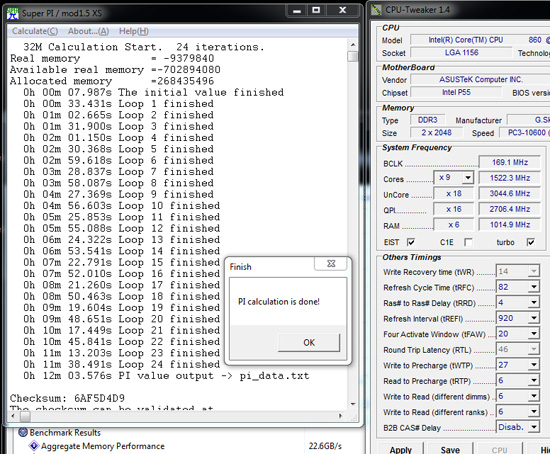
Task: Click the scroll up arrow in Super PI
Action: tap(353, 45)
